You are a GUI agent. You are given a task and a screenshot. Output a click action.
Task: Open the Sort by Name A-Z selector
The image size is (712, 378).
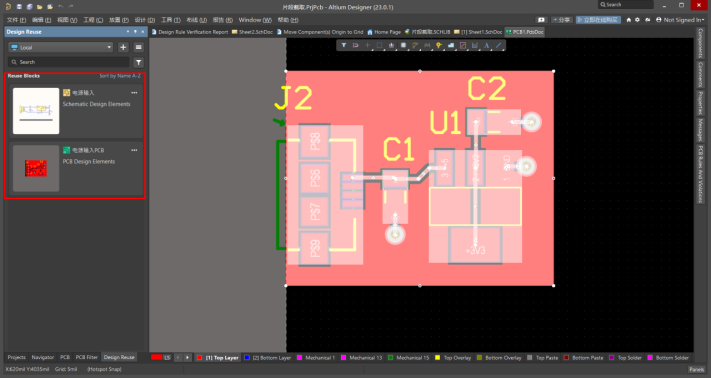tap(120, 76)
